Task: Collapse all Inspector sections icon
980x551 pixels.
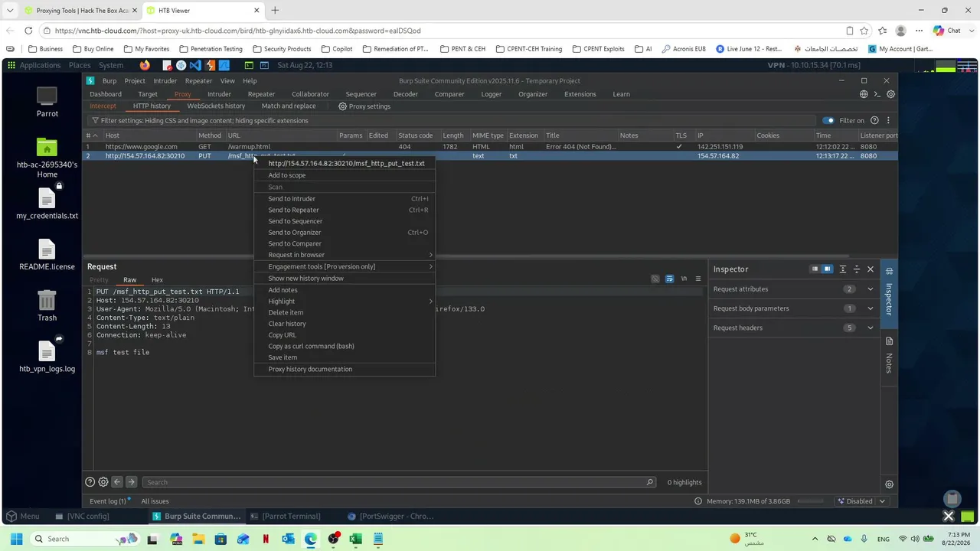Action: [x=857, y=269]
